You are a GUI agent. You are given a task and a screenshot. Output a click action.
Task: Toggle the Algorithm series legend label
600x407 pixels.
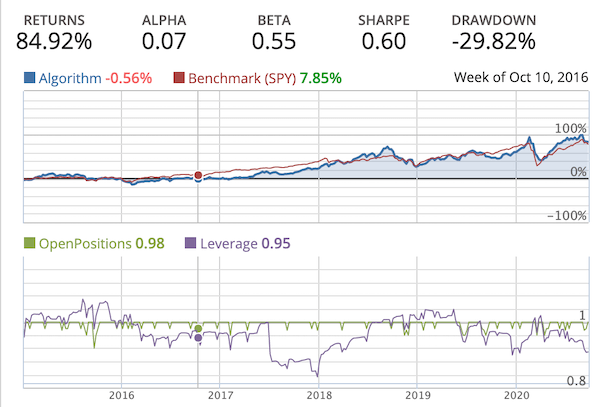[x=73, y=78]
